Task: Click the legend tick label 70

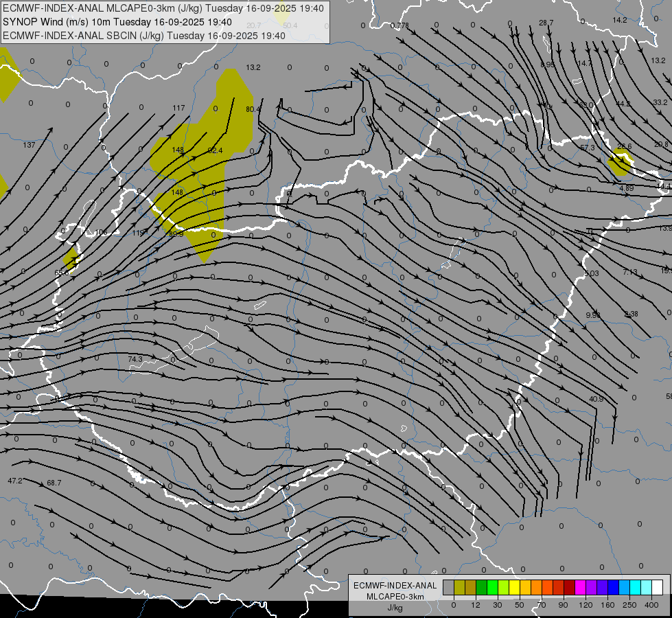Action: [x=542, y=605]
